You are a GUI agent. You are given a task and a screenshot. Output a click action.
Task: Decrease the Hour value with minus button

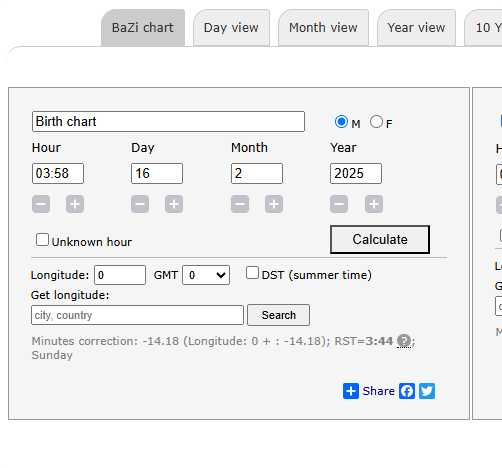41,204
